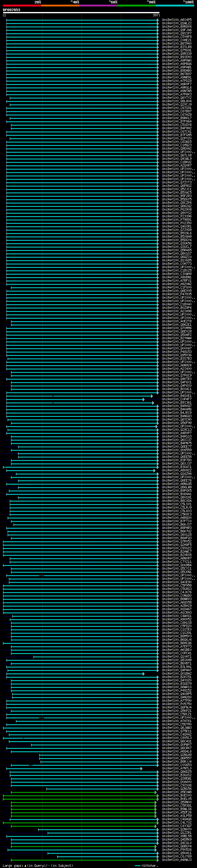Select hit UniRef100_B6TM40

click(x=177, y=43)
